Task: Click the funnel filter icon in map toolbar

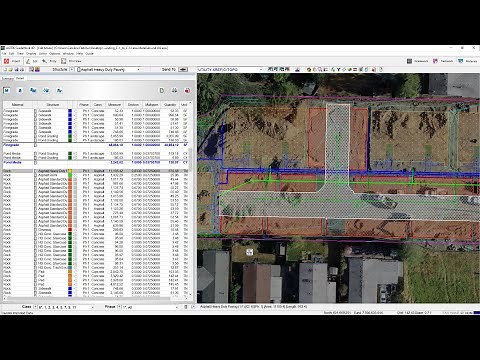Action: click(338, 69)
